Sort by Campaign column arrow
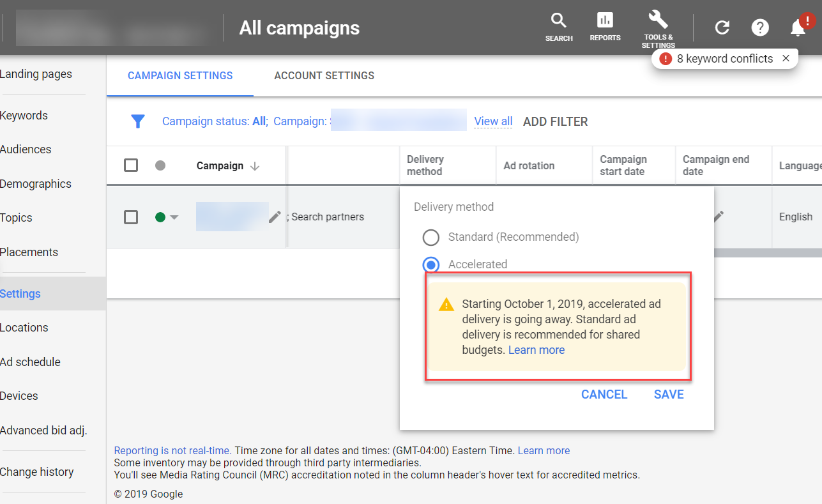 (x=255, y=166)
